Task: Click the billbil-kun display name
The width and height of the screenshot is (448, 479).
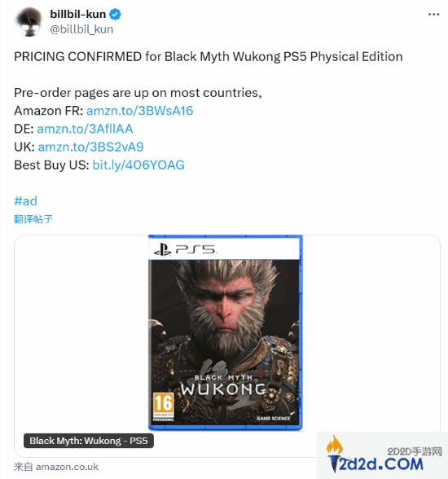Action: point(78,14)
